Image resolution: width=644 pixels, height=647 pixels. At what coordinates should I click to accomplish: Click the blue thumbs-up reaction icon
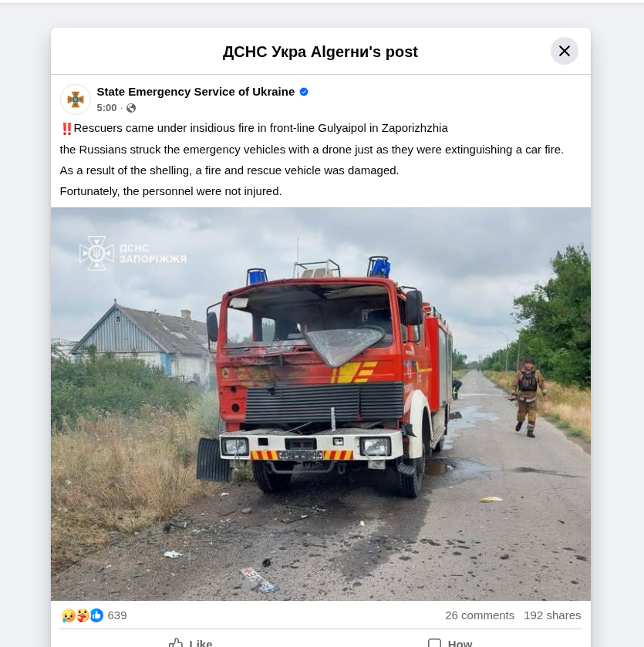coord(96,615)
